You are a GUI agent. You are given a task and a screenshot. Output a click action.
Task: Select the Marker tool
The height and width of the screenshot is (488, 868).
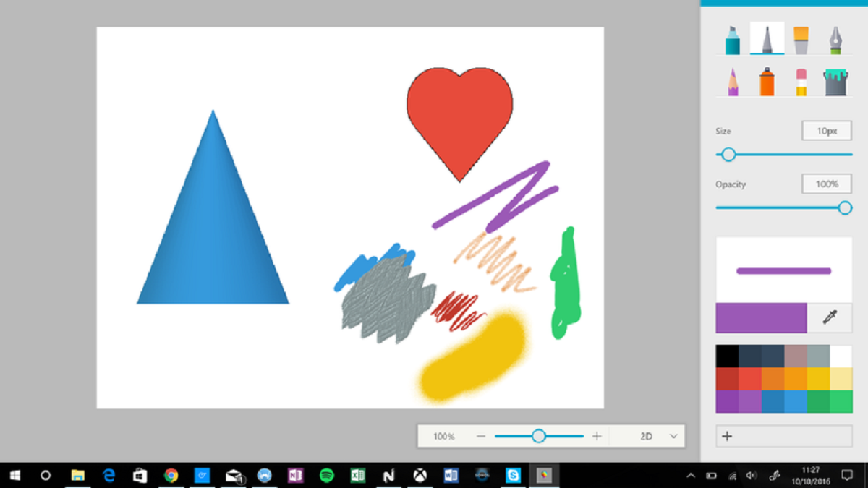[731, 40]
